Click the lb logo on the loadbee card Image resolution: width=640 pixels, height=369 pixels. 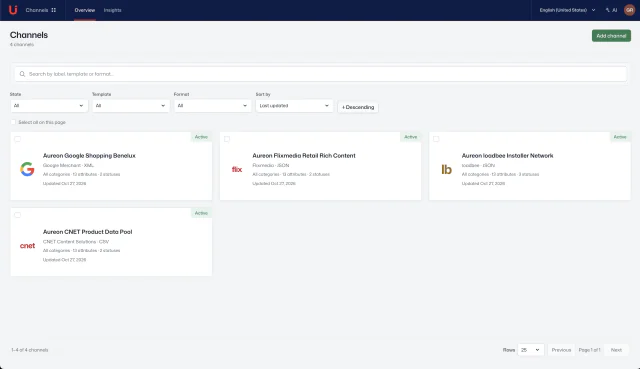446,169
